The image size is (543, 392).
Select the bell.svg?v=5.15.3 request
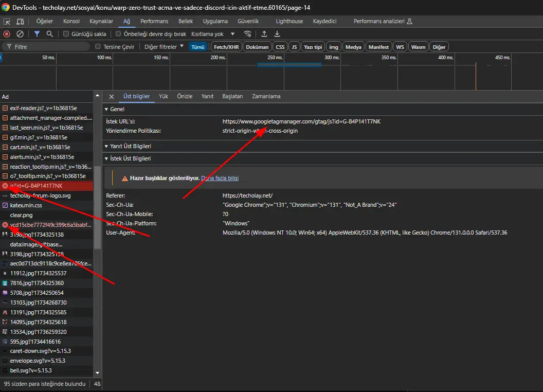[x=46, y=370]
